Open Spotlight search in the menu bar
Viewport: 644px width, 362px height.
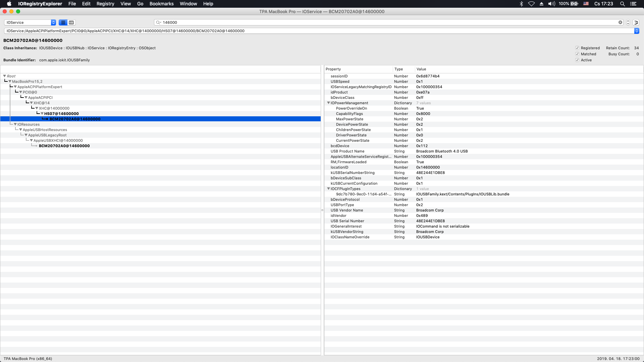coord(622,4)
